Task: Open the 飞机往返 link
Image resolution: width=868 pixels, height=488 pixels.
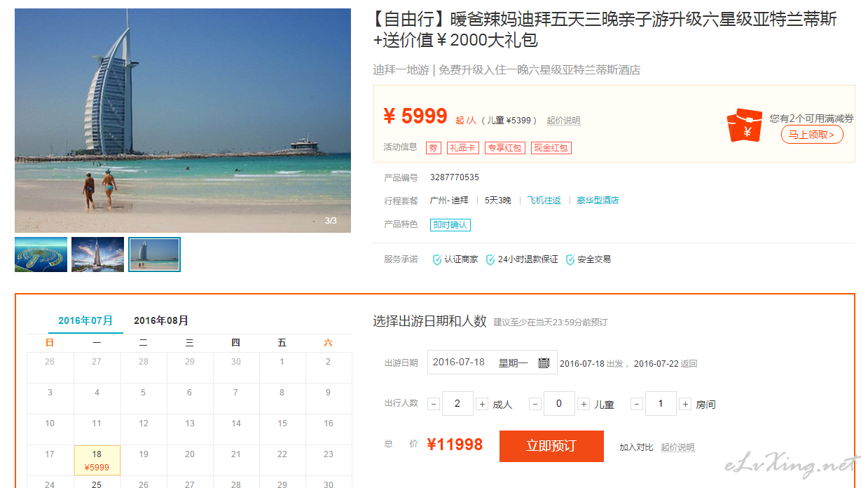Action: [544, 201]
